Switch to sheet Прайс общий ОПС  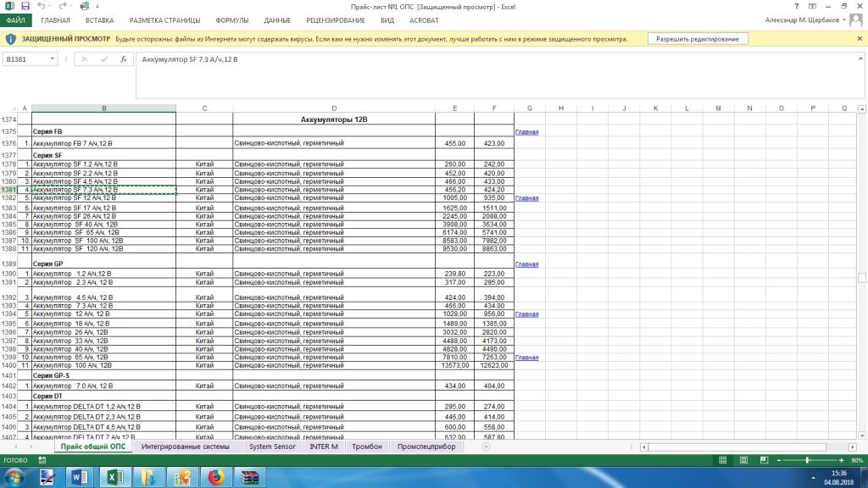click(93, 446)
